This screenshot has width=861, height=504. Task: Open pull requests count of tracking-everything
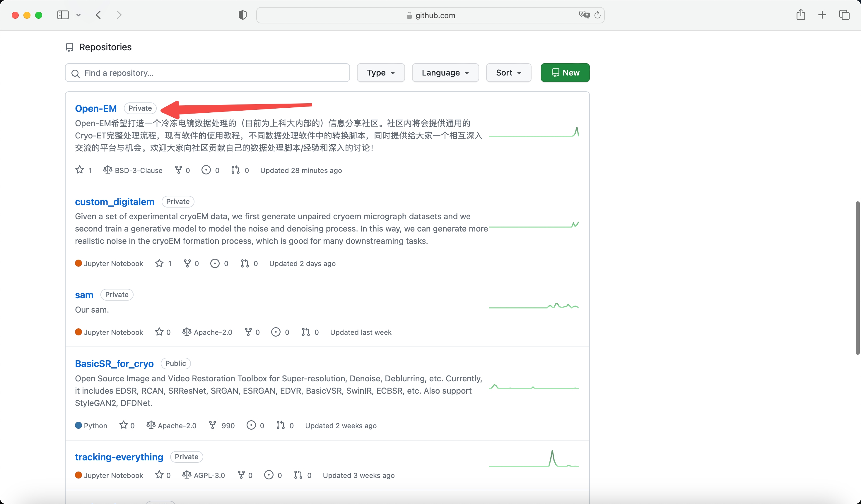(x=303, y=475)
